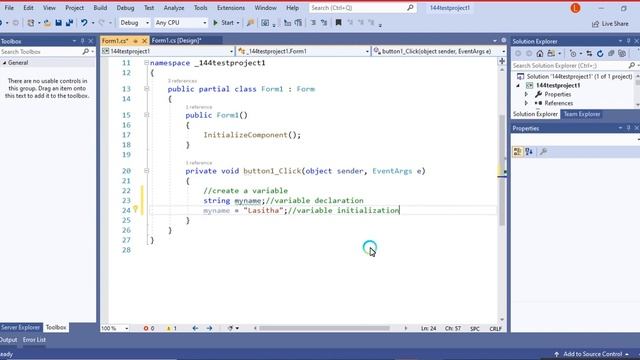The image size is (640, 360).
Task: Collapse the General group in Toolbox
Action: coord(4,63)
